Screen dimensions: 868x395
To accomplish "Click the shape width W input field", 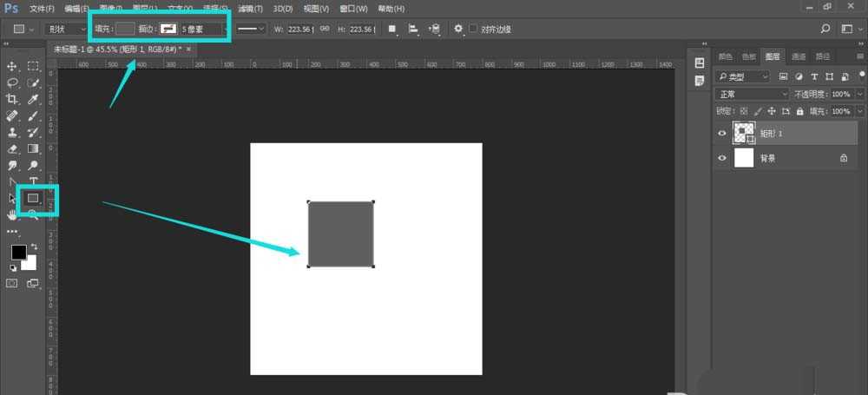I will click(x=300, y=29).
